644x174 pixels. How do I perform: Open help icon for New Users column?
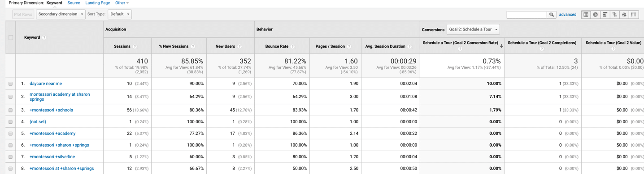(239, 47)
